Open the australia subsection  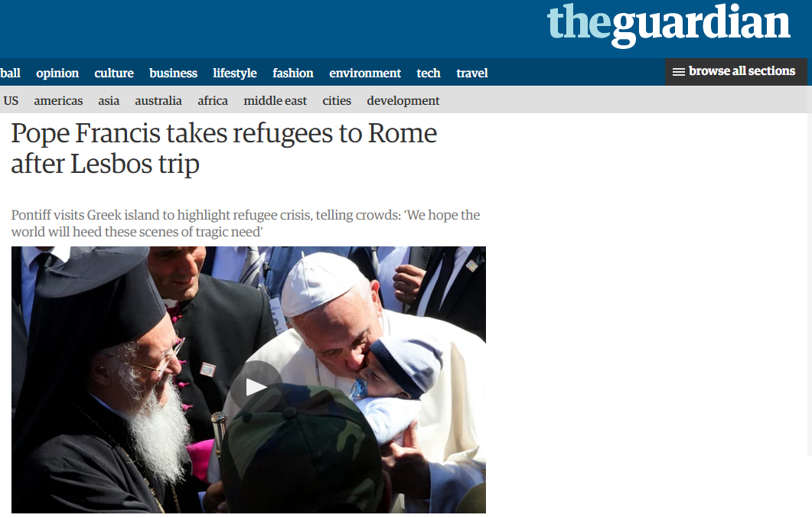tap(158, 100)
